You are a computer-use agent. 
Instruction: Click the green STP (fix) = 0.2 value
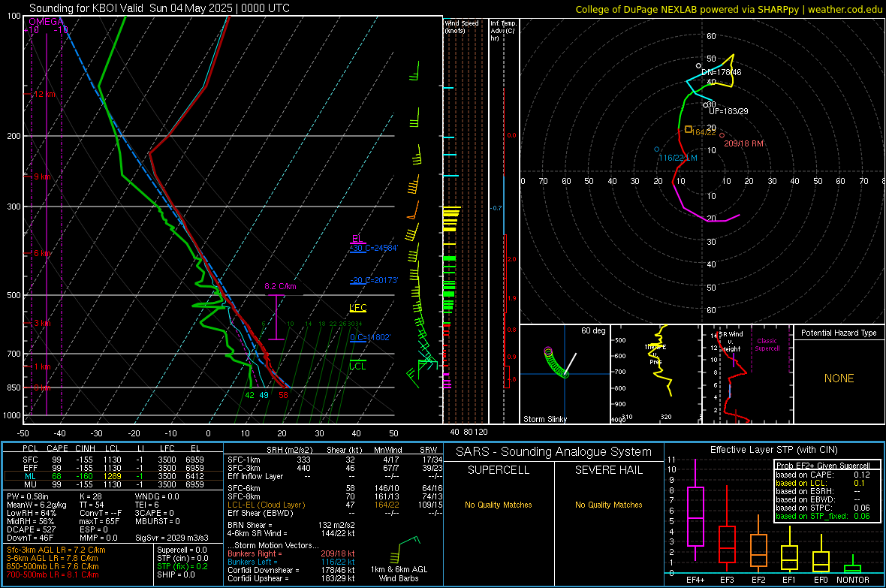(182, 566)
